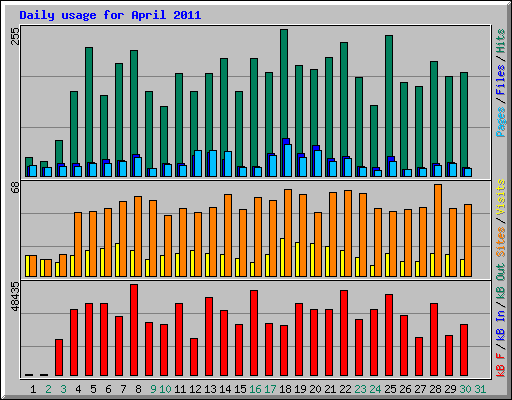Select day label 6 on the x-axis
Image resolution: width=512 pixels, height=400 pixels.
tap(108, 389)
